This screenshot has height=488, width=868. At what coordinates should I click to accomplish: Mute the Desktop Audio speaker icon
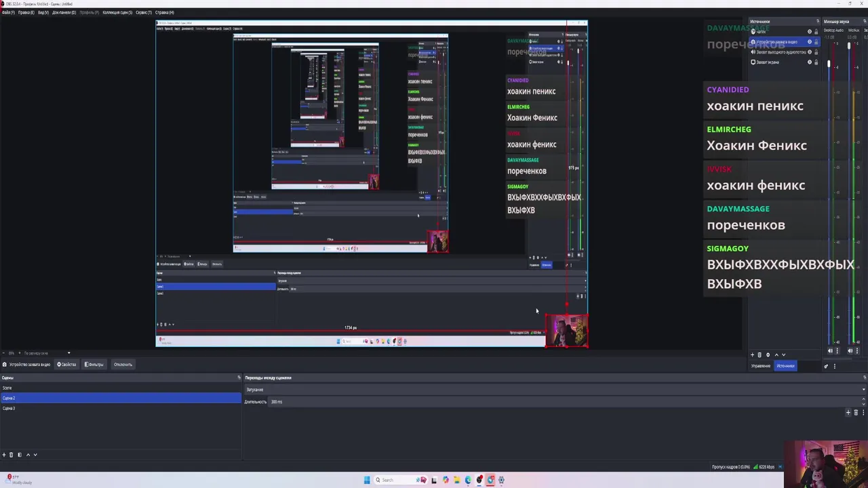coord(830,351)
